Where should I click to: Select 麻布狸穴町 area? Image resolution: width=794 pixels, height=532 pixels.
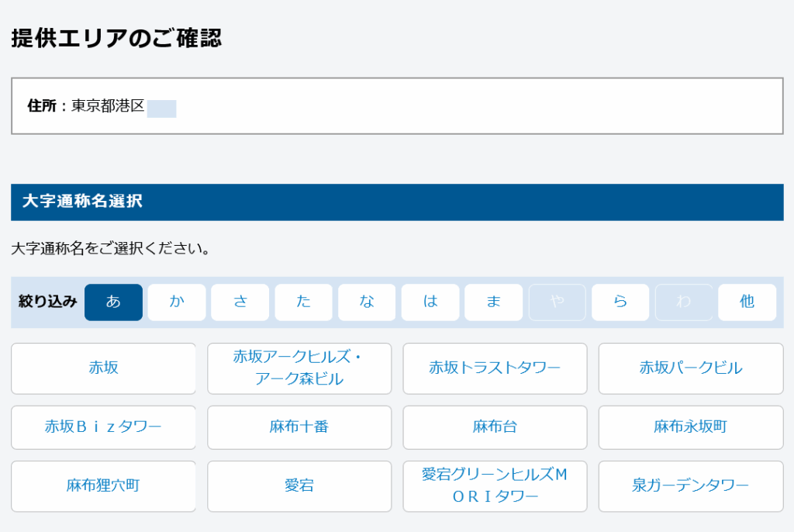103,486
